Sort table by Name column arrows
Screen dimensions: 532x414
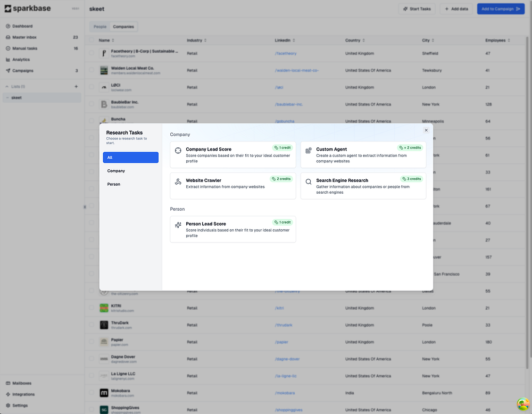[x=113, y=40]
